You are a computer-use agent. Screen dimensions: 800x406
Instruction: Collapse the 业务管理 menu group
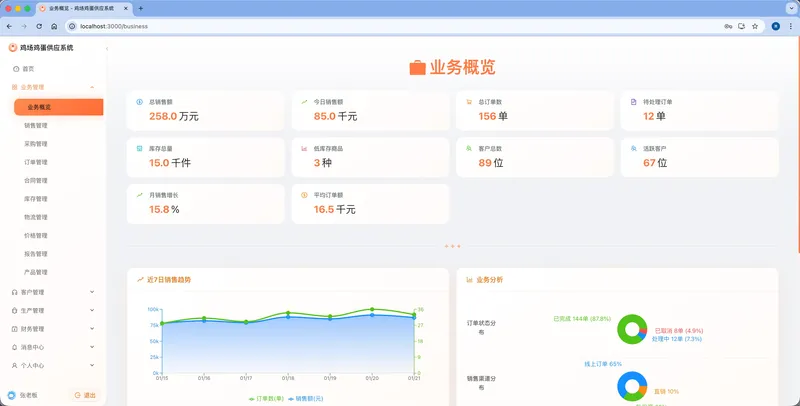pyautogui.click(x=53, y=87)
